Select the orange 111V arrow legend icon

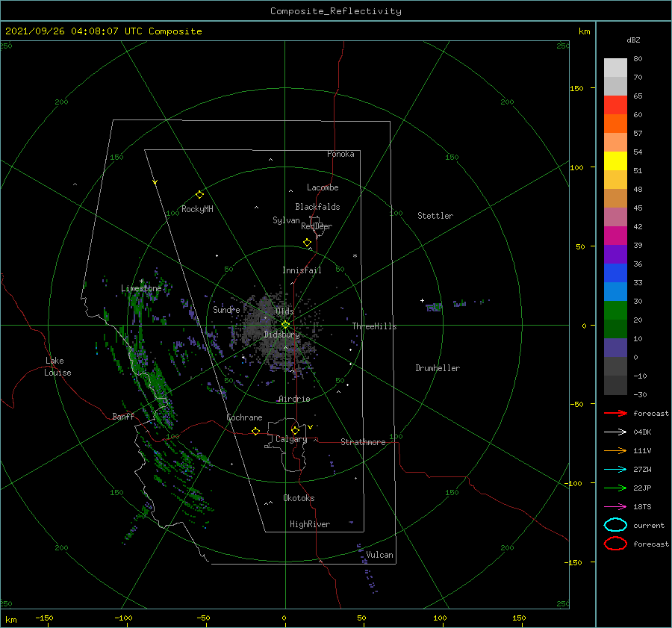[615, 450]
